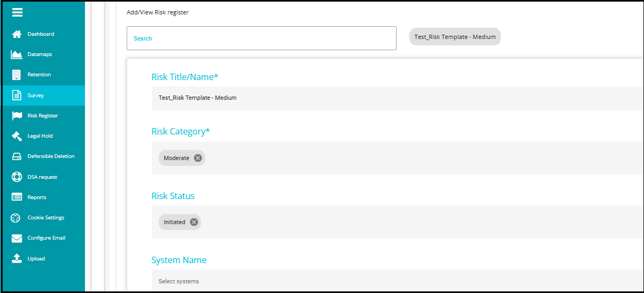Click the Search input box
Viewport: 644px width, 293px height.
click(x=261, y=38)
